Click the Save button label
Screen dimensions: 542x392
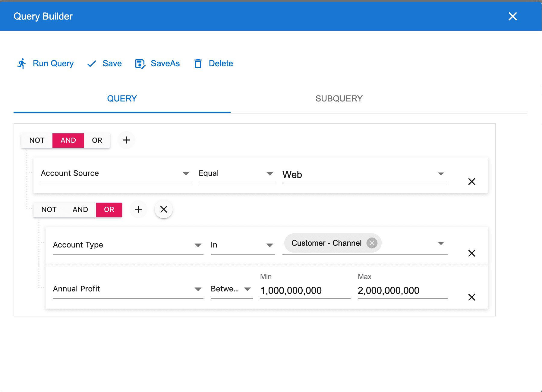112,64
